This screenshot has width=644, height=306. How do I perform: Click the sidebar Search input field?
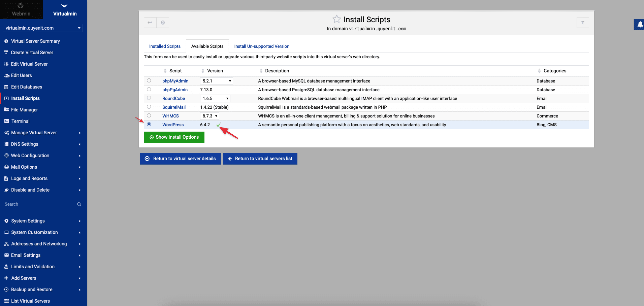pyautogui.click(x=37, y=204)
